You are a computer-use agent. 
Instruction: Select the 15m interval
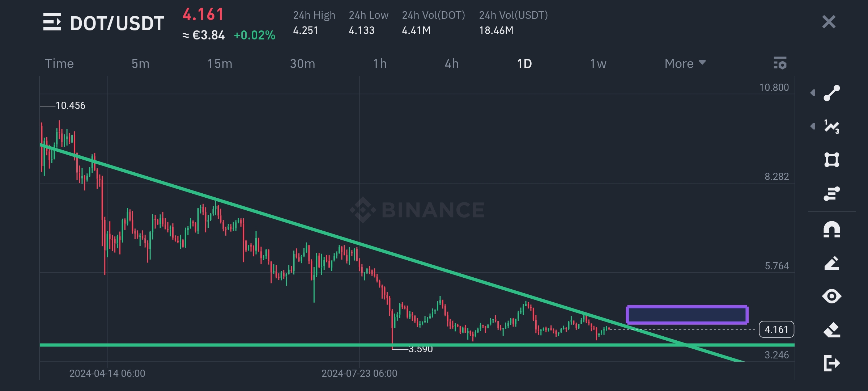(x=220, y=64)
